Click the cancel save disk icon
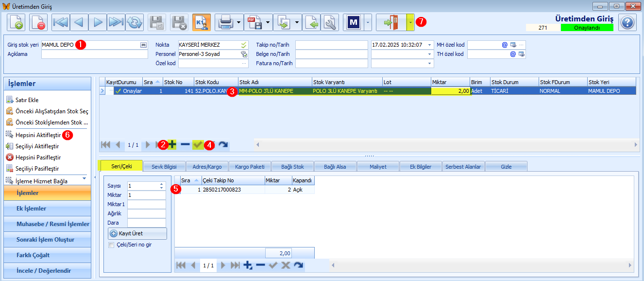The height and width of the screenshot is (281, 644). point(179,22)
